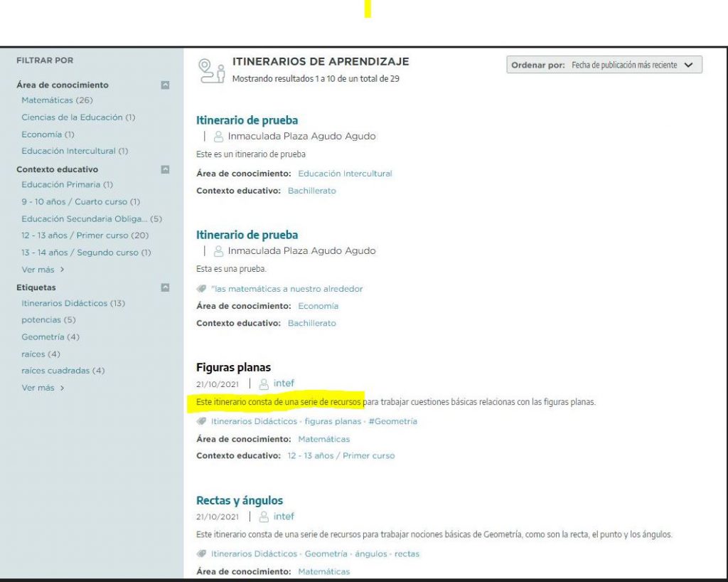Filter by tag raíces cuadradas (4)
This screenshot has height=582, width=728.
[63, 371]
